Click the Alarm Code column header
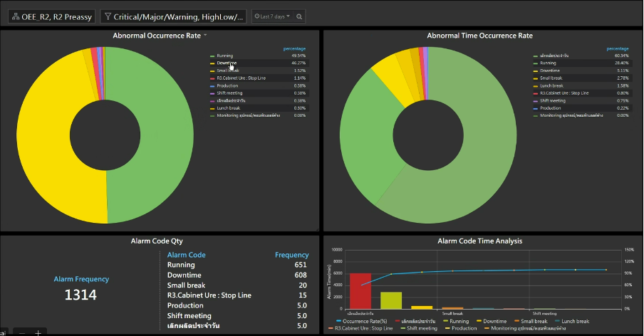The height and width of the screenshot is (336, 644). pos(186,255)
